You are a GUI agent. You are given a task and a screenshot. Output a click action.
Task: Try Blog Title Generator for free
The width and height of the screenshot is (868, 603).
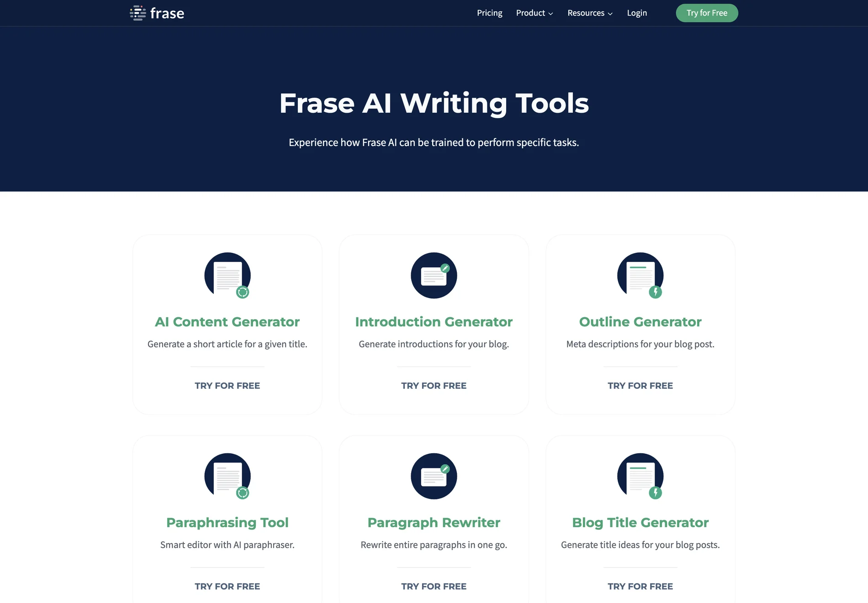pyautogui.click(x=640, y=587)
